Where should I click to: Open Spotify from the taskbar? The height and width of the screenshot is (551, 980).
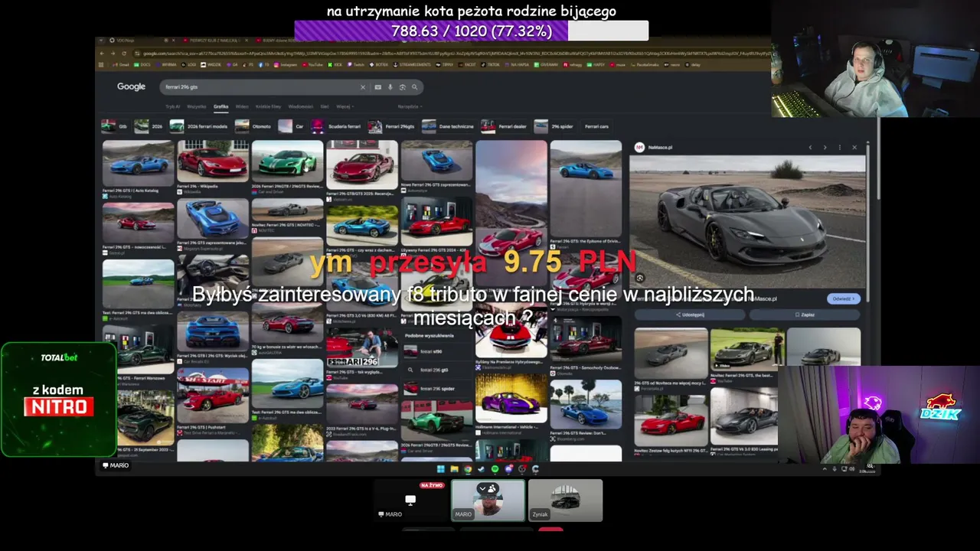point(495,468)
